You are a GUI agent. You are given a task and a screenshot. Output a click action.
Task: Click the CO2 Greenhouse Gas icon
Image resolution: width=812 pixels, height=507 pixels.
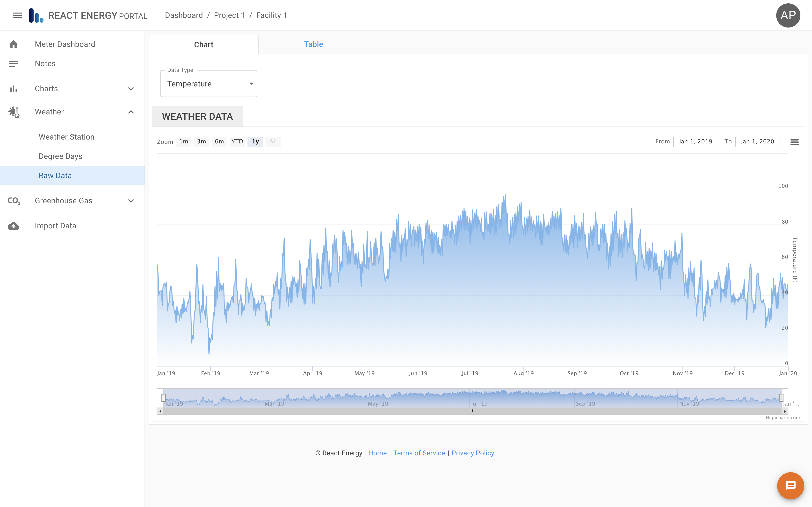tap(14, 201)
